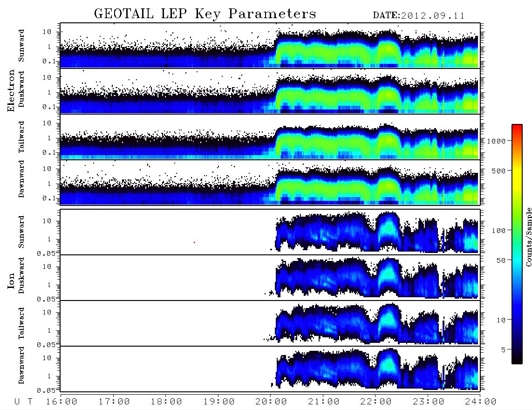This screenshot has width=532, height=410.
Task: Click the '20:00' time axis tick label
Action: point(271,402)
